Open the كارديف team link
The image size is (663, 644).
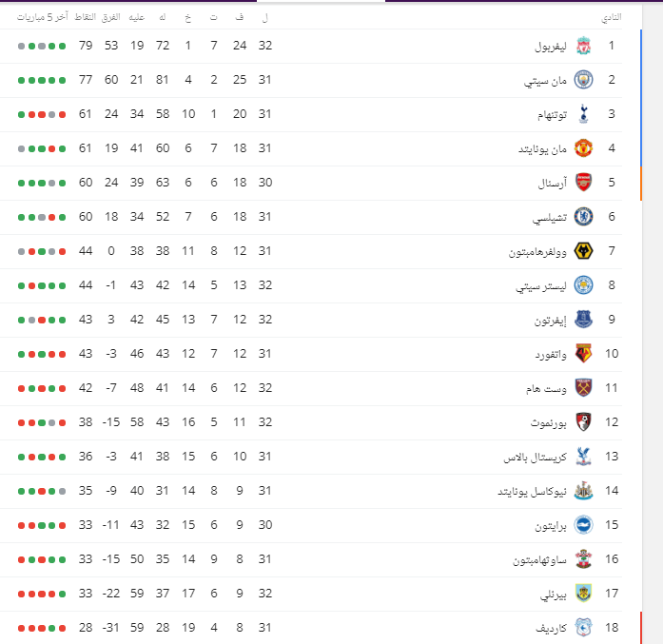tap(551, 629)
